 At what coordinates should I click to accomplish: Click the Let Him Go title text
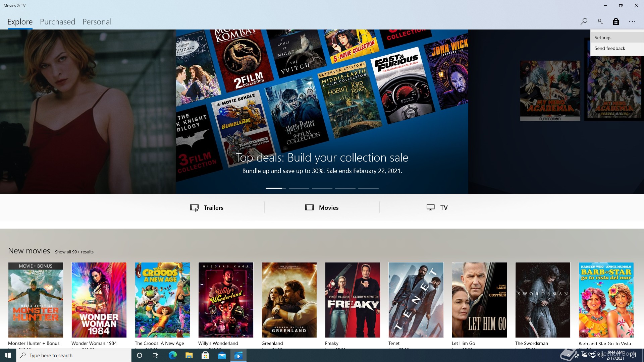pyautogui.click(x=463, y=343)
